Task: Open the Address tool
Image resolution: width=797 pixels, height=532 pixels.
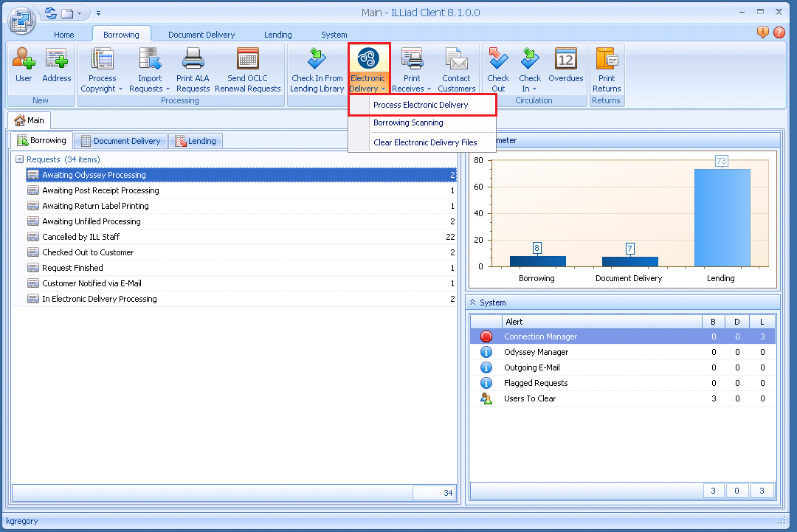Action: (x=56, y=67)
